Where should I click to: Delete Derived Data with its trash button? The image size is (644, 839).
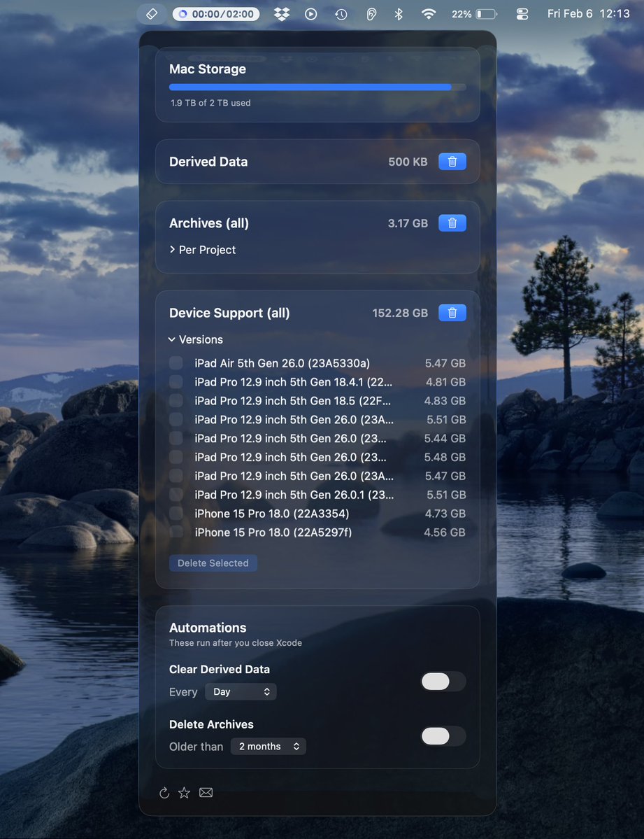[x=452, y=162]
